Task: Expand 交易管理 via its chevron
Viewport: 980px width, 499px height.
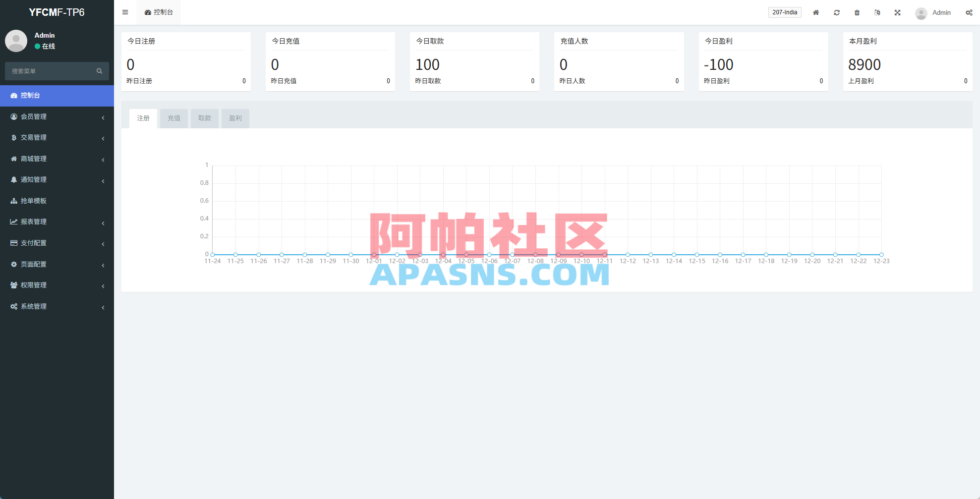Action: click(x=103, y=138)
